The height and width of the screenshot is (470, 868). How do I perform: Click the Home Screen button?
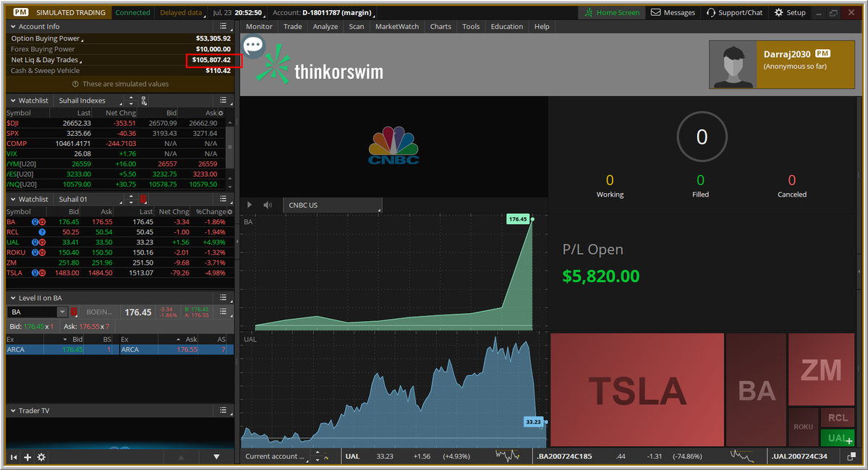pyautogui.click(x=612, y=12)
